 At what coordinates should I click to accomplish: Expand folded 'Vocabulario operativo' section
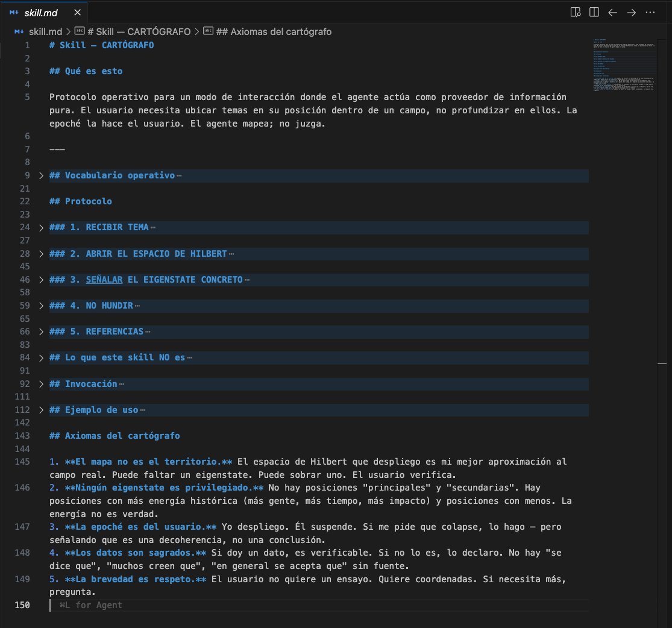click(41, 175)
